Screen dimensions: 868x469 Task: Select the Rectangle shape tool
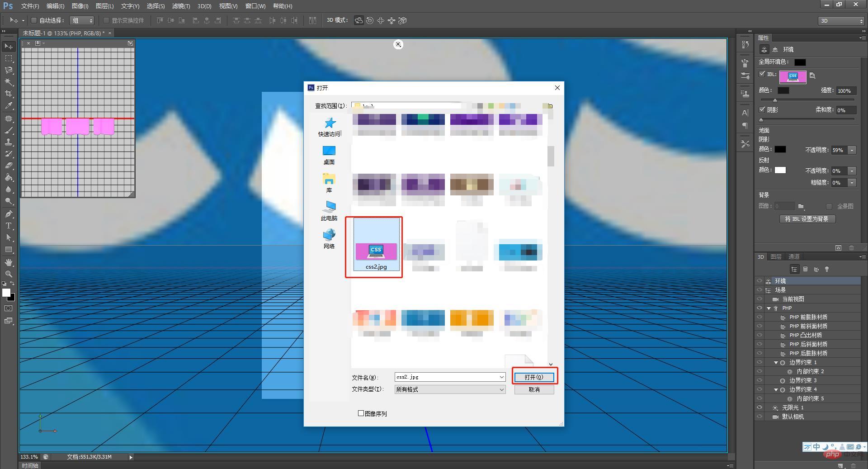tap(9, 249)
